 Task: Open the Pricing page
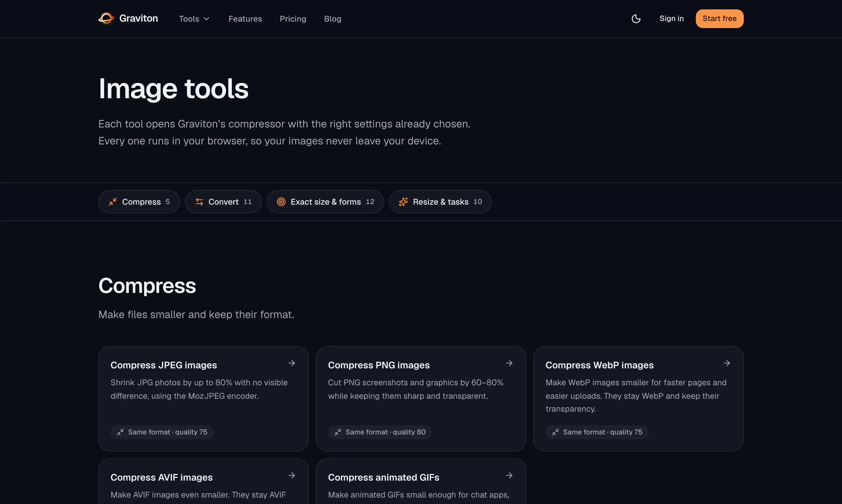pyautogui.click(x=293, y=19)
